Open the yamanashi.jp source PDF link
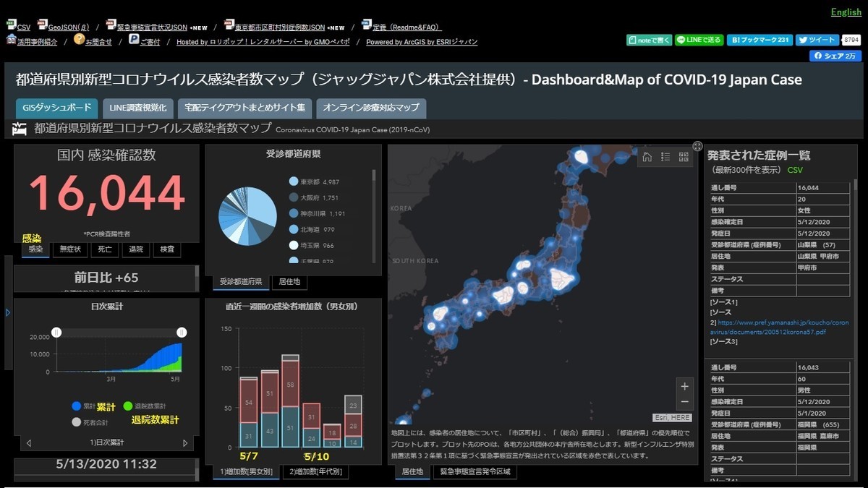 [780, 328]
